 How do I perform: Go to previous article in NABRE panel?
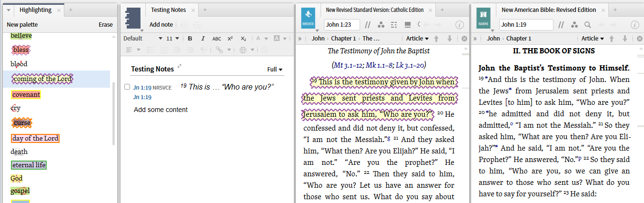[612, 39]
